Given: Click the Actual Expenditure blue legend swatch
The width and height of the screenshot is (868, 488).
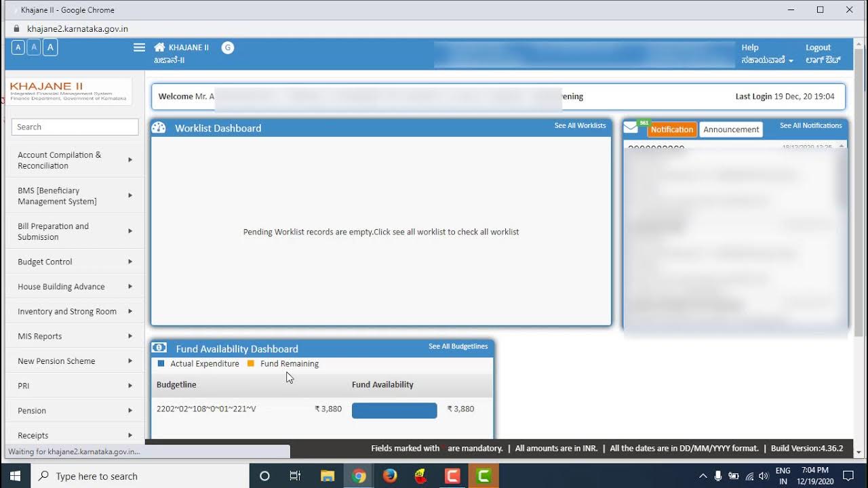Looking at the screenshot, I should (161, 363).
